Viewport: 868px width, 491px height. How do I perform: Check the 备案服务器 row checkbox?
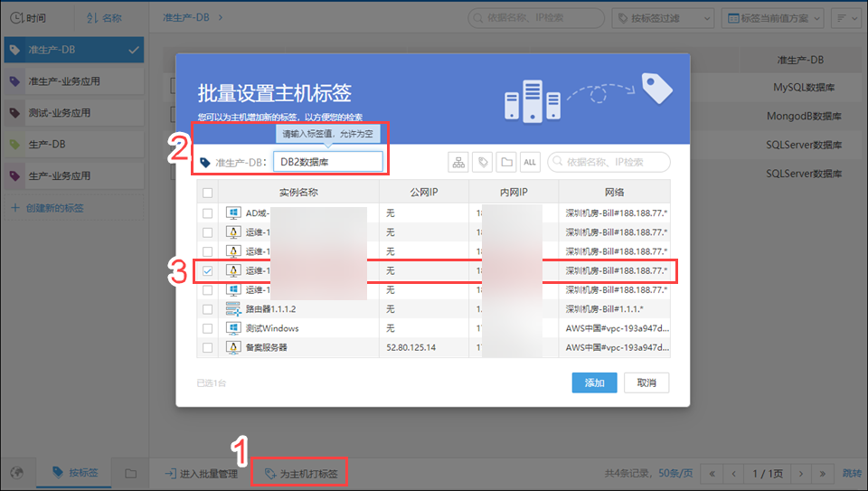point(208,347)
